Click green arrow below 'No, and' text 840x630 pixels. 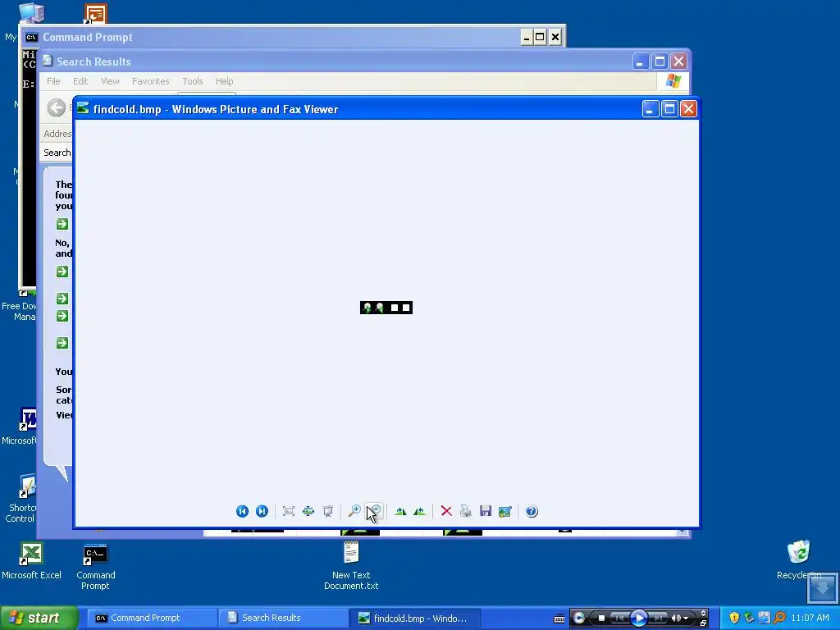tap(62, 272)
